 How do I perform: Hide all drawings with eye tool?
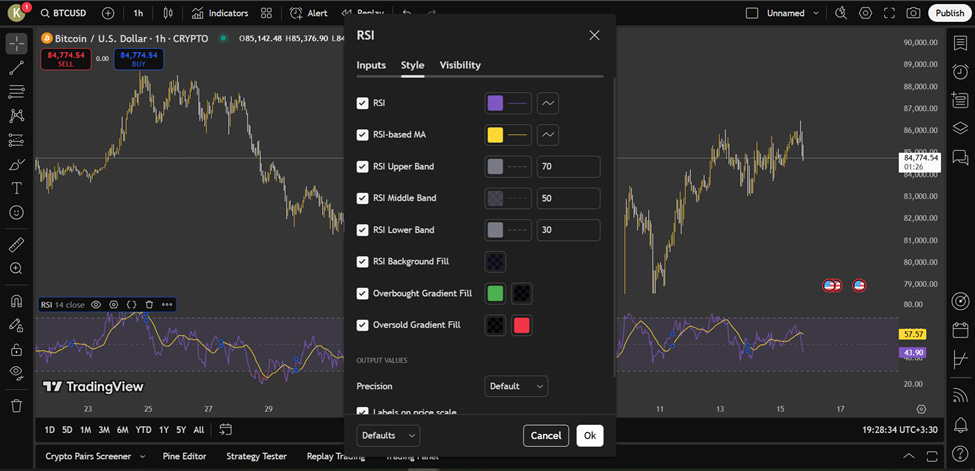point(17,373)
